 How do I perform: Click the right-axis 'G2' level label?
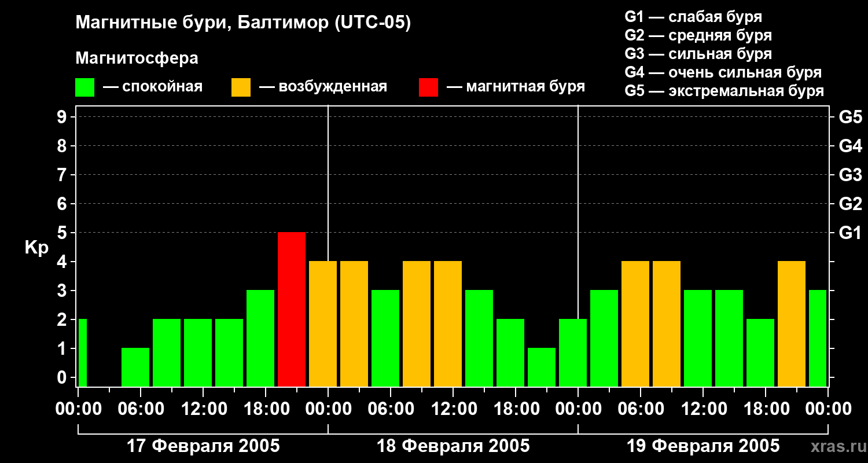[850, 204]
